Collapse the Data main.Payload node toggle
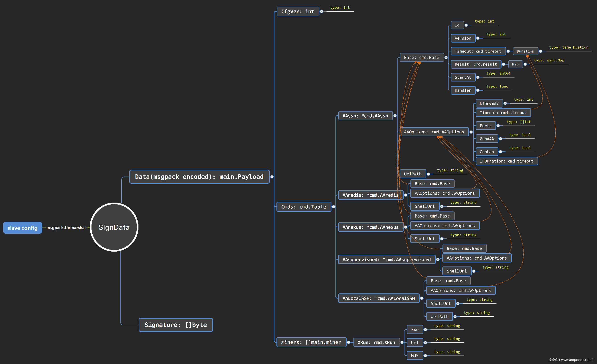 coord(272,177)
